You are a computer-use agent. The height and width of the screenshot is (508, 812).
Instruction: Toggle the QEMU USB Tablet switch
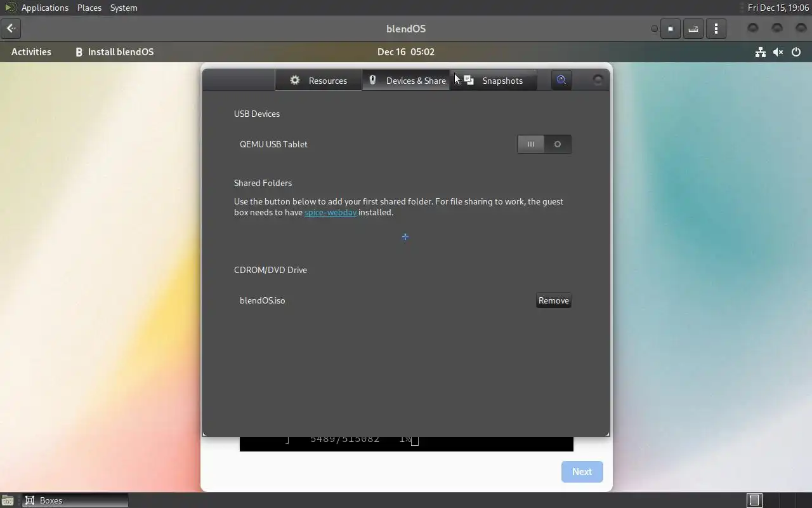pos(544,144)
